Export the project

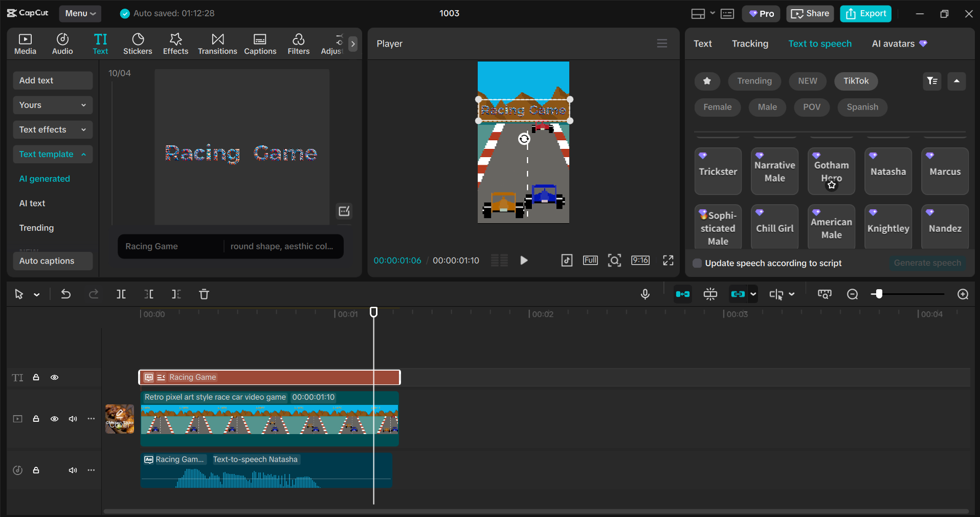[x=865, y=14]
